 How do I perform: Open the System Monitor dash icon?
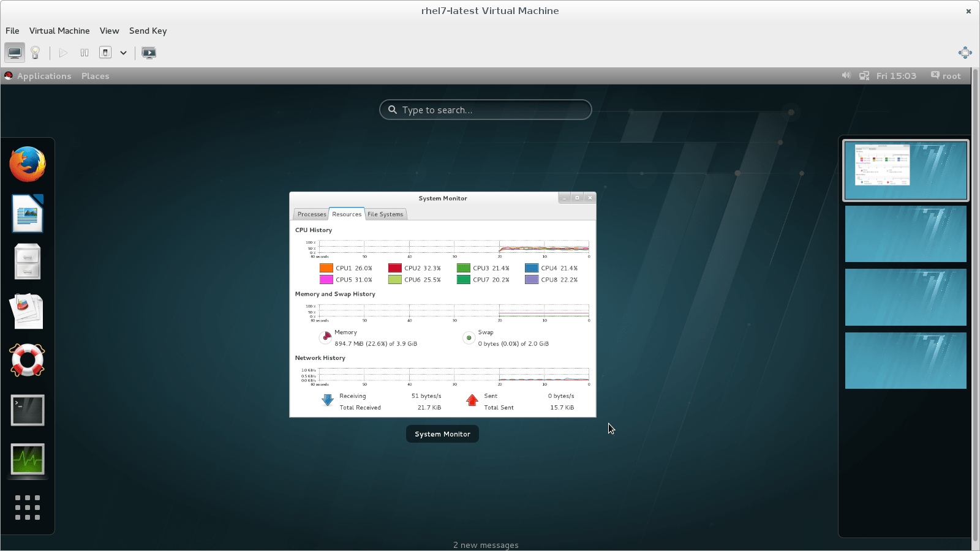28,459
